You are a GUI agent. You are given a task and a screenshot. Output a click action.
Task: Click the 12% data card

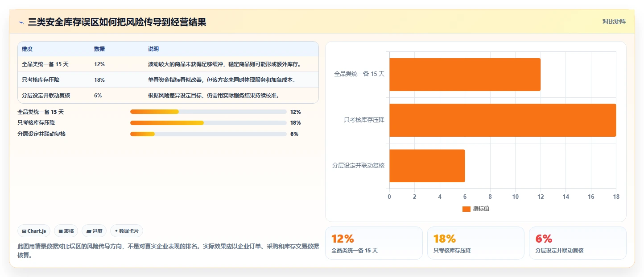(374, 243)
